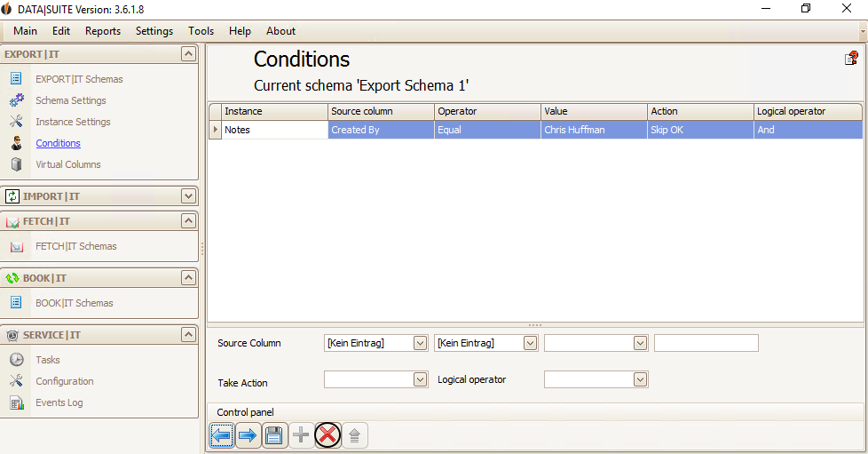Click the Events Log icon
Viewport: 868px width, 454px height.
click(x=17, y=403)
